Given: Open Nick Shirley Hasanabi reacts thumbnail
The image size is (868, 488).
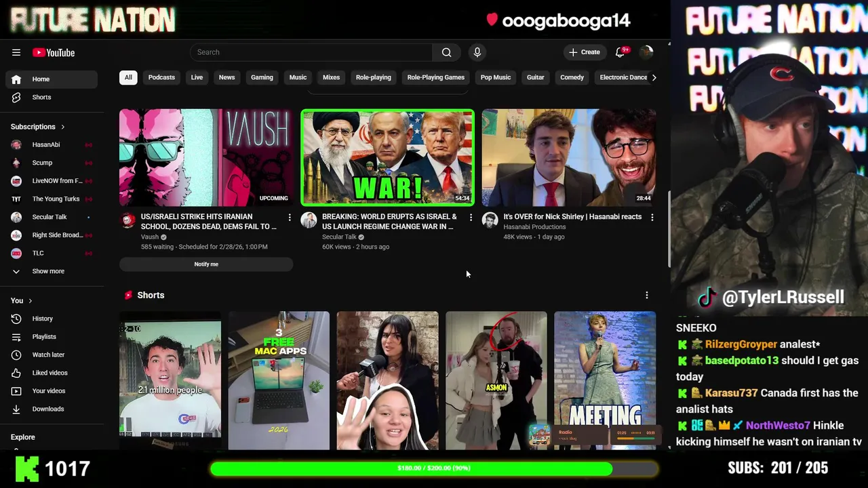Looking at the screenshot, I should click(569, 157).
